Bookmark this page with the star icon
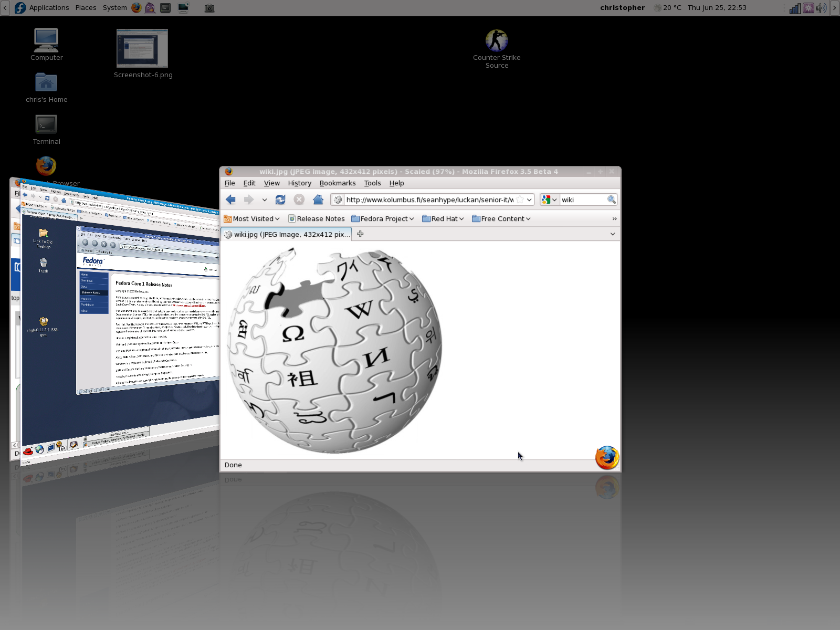The width and height of the screenshot is (840, 630). click(520, 199)
